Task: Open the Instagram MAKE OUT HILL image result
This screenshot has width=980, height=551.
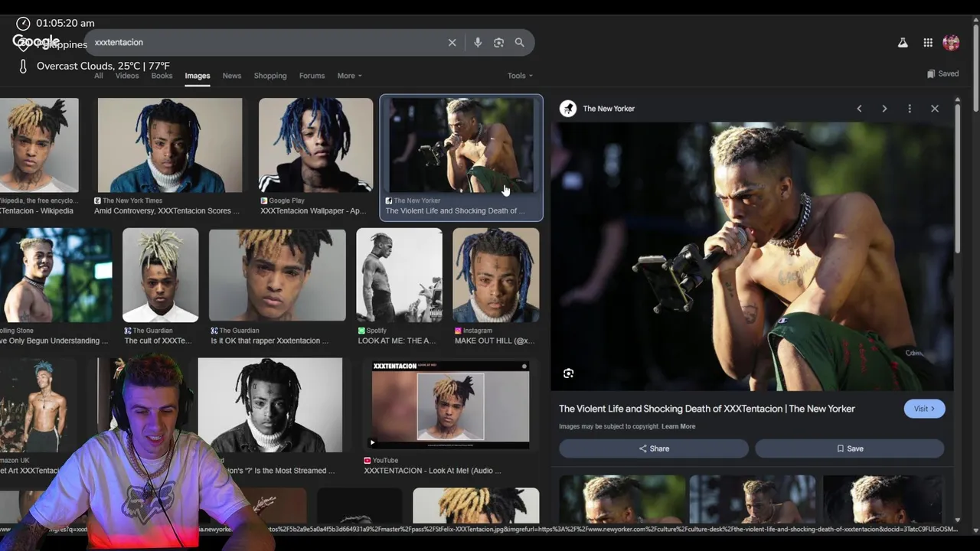Action: 495,275
